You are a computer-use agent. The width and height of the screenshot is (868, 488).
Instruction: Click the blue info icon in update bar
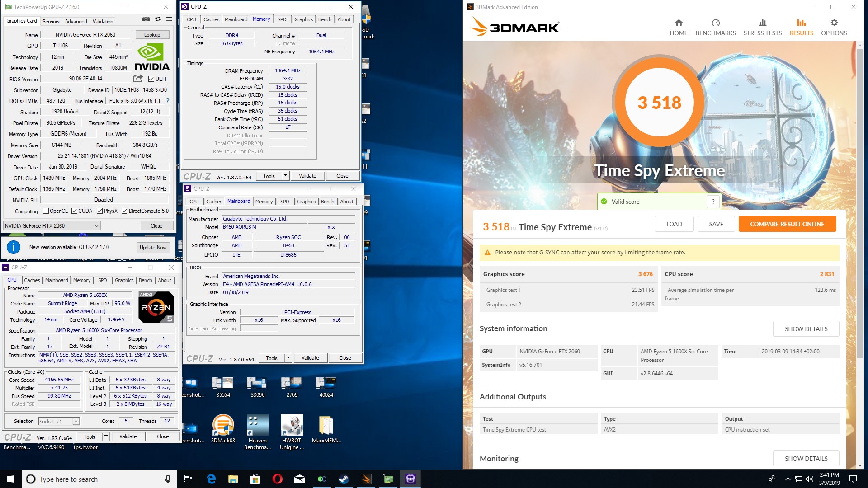point(14,247)
